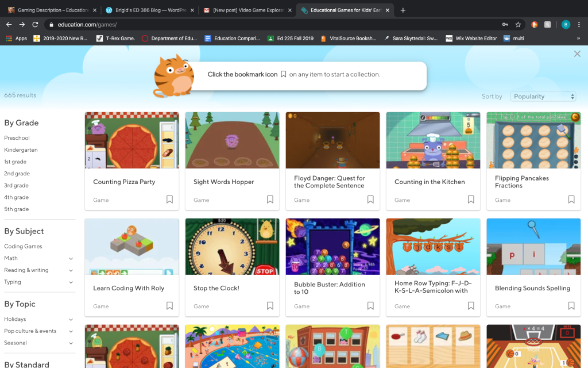
Task: Expand the Holidays topic filter
Action: 71,320
